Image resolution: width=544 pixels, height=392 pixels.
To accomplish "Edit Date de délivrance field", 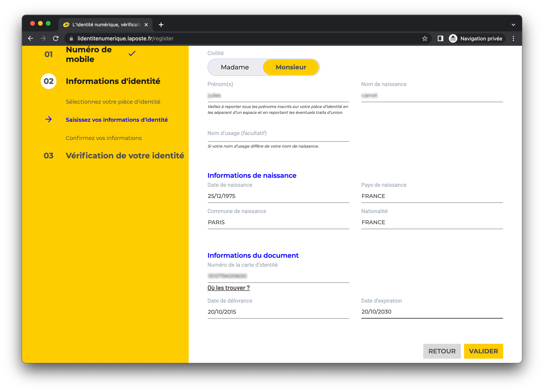I will pos(278,312).
